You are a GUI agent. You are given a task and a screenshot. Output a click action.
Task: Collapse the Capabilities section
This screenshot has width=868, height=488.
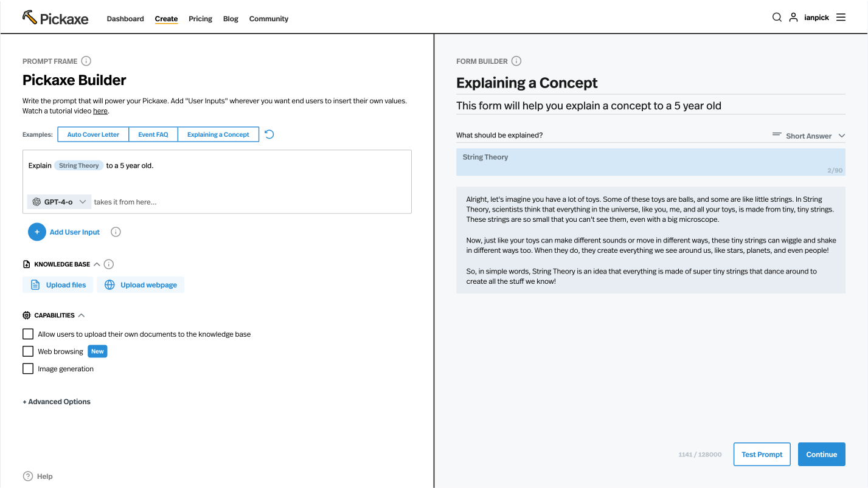pos(82,315)
